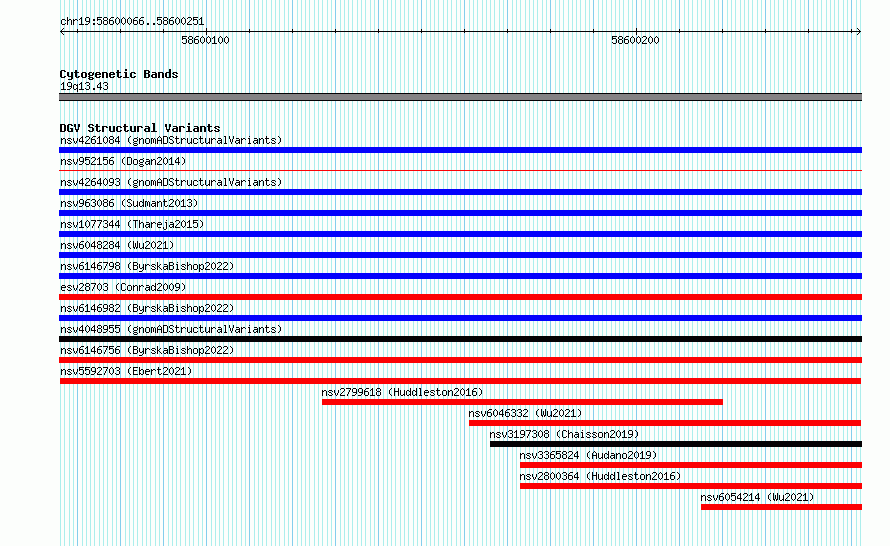Click the nsv2800364 (Huddleston2016) label
This screenshot has height=546, width=890.
click(600, 476)
